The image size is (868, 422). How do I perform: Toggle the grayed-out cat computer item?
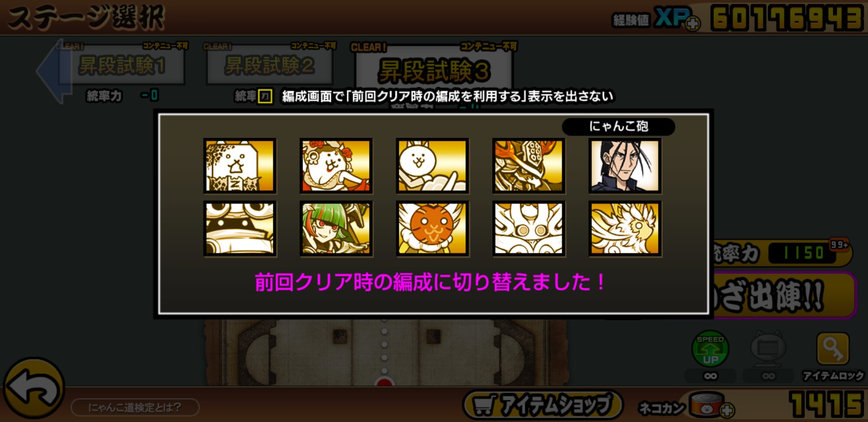[768, 349]
